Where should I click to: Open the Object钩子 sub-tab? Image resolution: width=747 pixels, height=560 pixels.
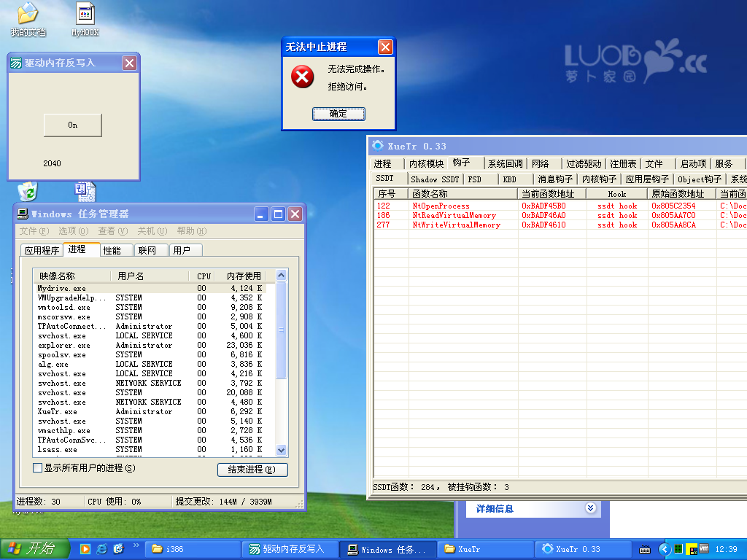click(x=700, y=179)
